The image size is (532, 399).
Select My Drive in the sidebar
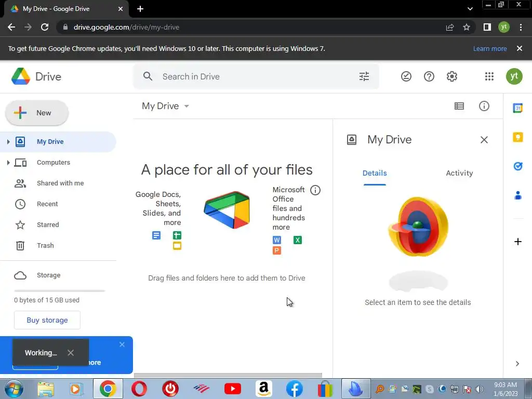pyautogui.click(x=58, y=142)
